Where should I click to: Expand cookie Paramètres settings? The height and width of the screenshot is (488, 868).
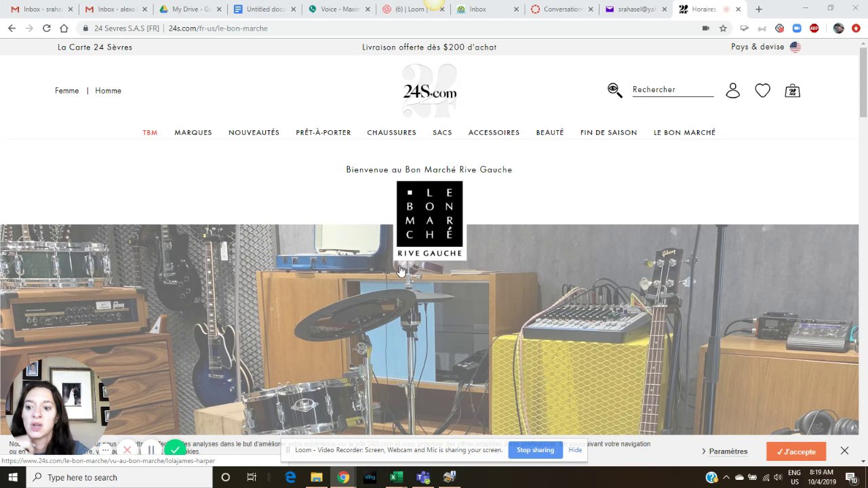725,451
